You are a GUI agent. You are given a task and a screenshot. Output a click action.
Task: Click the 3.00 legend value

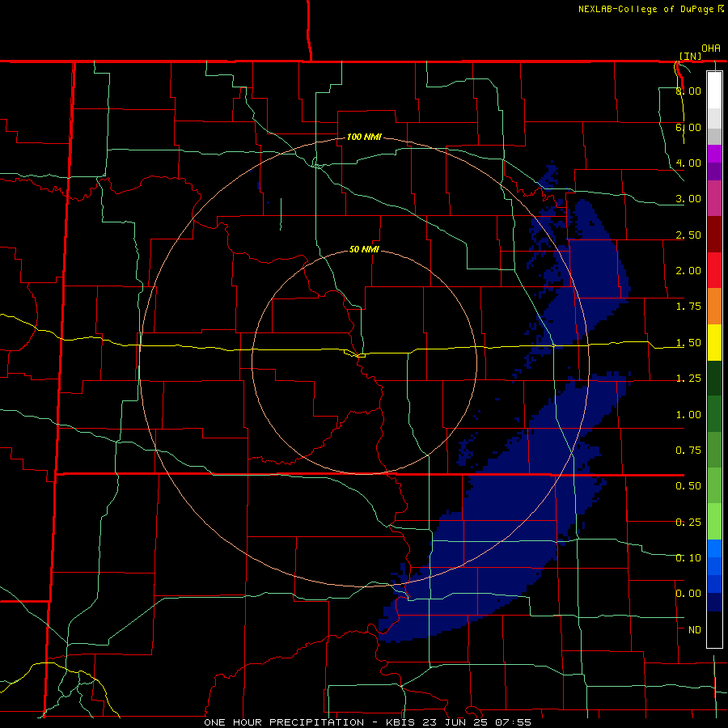pos(688,199)
